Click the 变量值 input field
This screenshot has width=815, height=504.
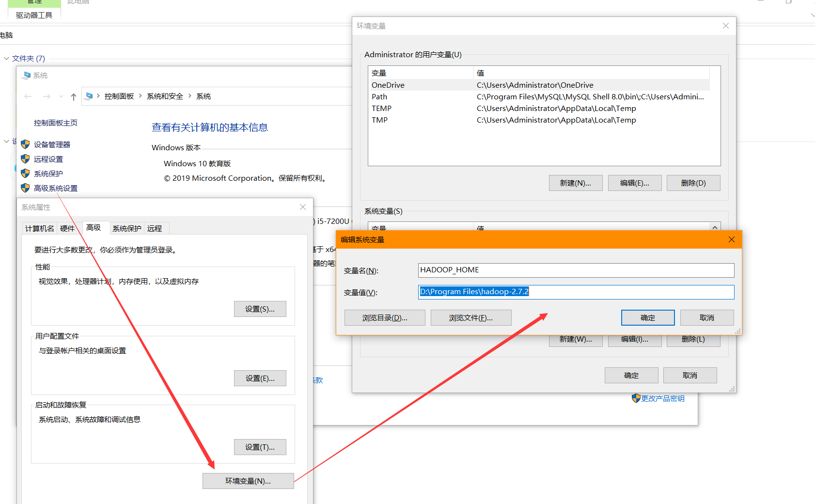point(576,292)
